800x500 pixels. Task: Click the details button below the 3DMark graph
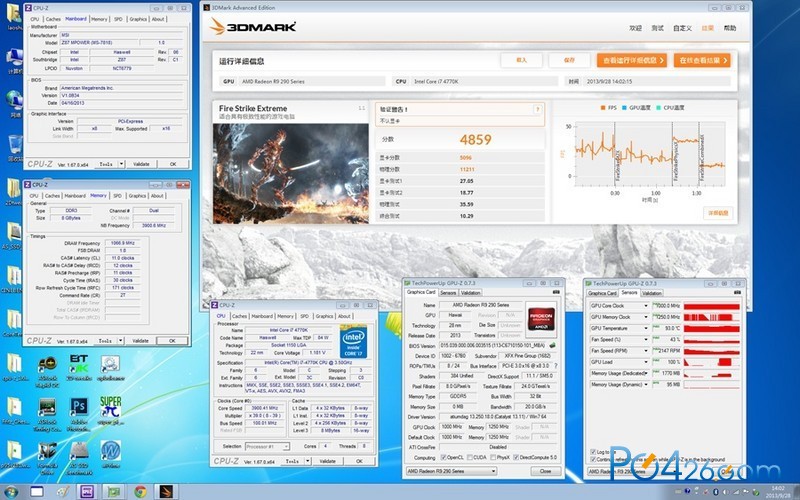point(718,213)
